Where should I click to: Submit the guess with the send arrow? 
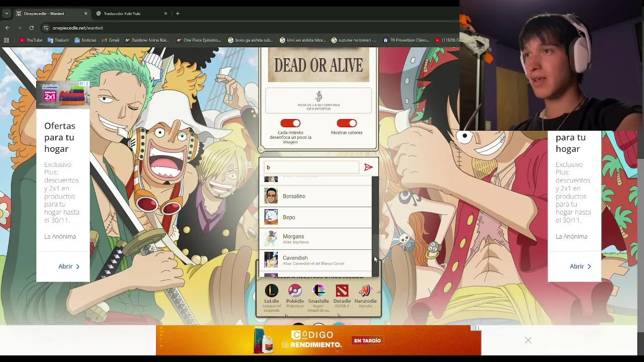point(368,167)
